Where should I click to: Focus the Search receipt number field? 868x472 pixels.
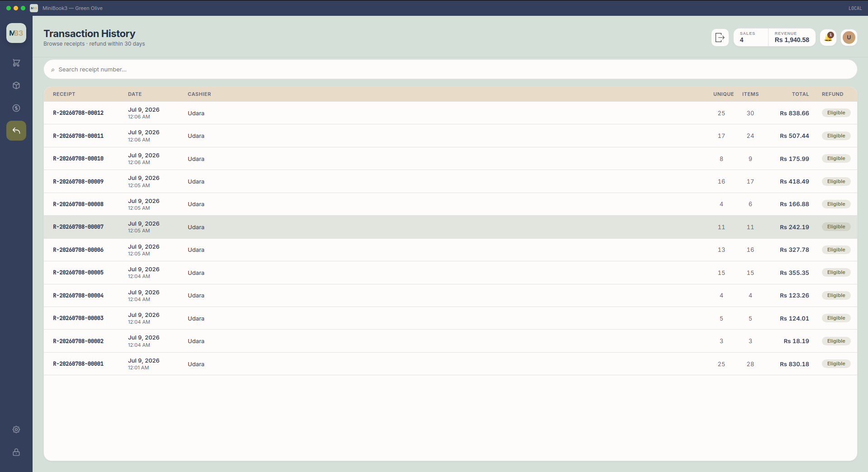[x=450, y=70]
